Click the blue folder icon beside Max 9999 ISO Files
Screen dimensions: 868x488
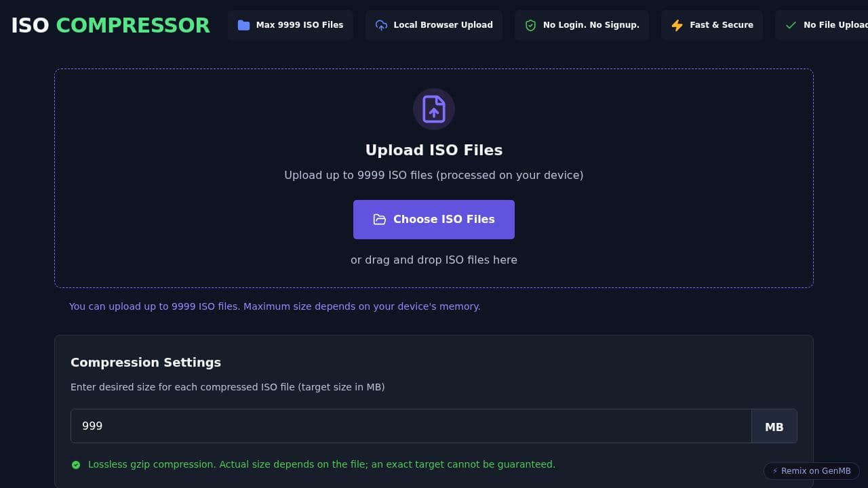pyautogui.click(x=243, y=25)
